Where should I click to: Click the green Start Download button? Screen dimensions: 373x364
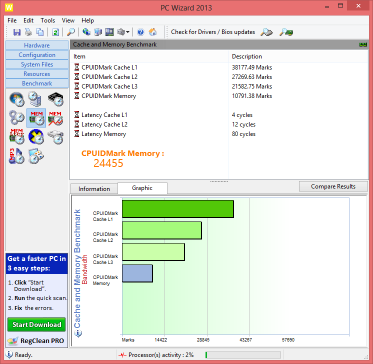tap(37, 325)
